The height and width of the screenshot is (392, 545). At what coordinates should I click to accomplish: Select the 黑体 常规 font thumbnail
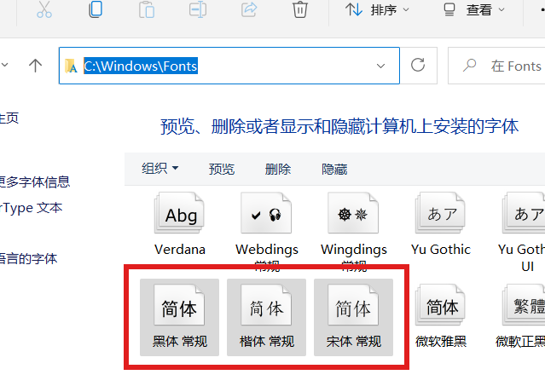[x=179, y=317]
